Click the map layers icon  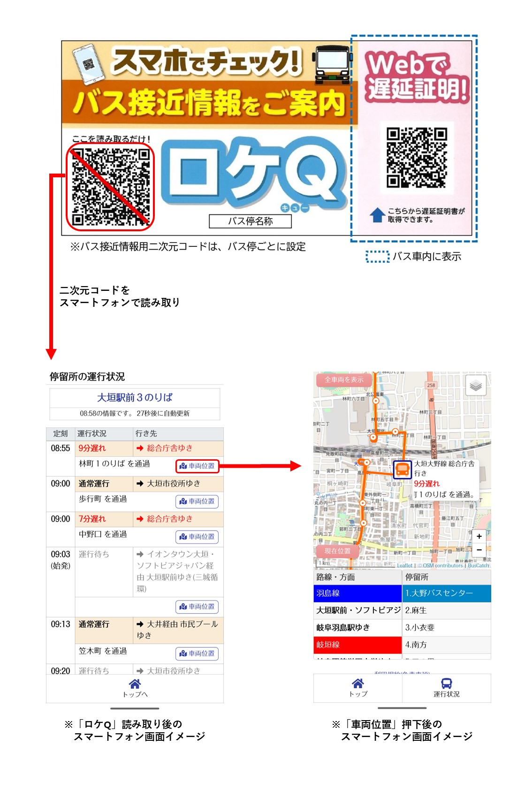[x=475, y=386]
